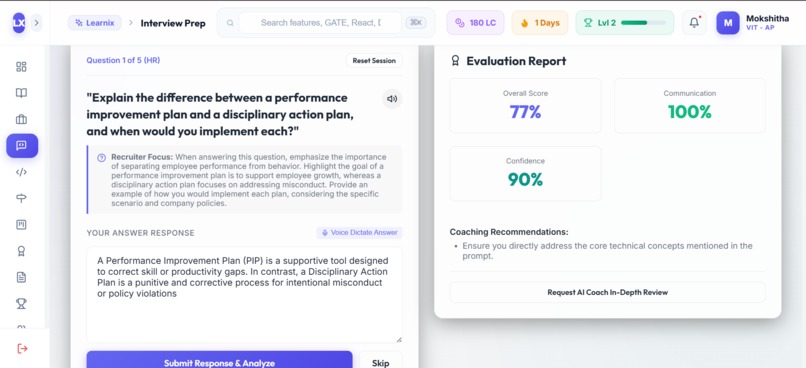Click the textarea resize handle corner

tap(399, 339)
